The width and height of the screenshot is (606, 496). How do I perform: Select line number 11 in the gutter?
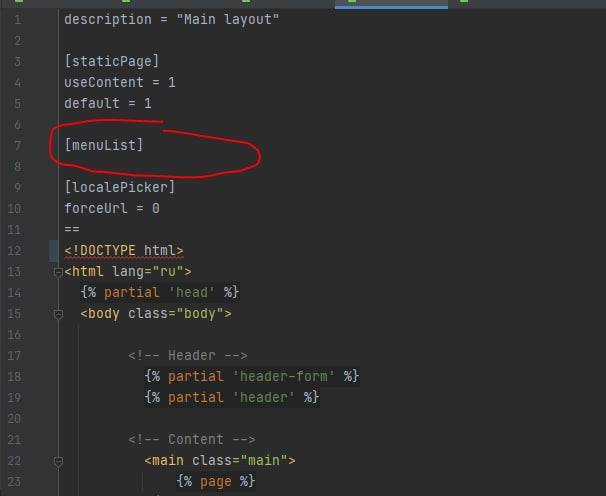tap(14, 230)
